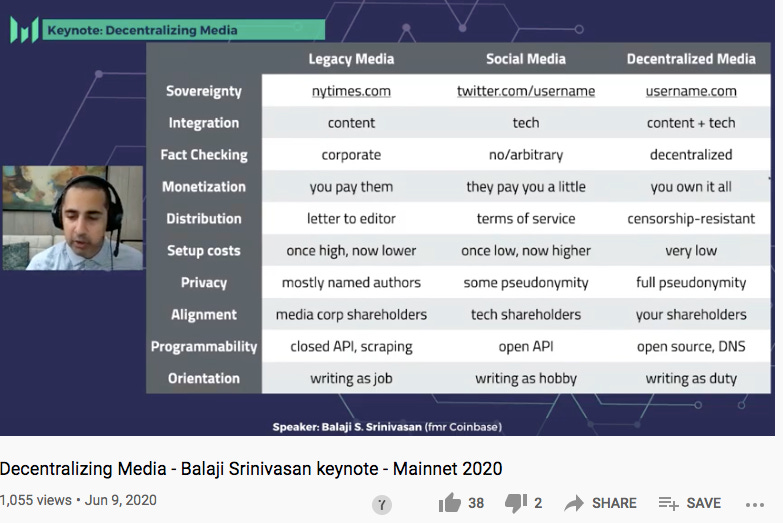Click the 'censorship-resistant' cell
Viewport: 783px width, 523px height.
click(x=691, y=219)
